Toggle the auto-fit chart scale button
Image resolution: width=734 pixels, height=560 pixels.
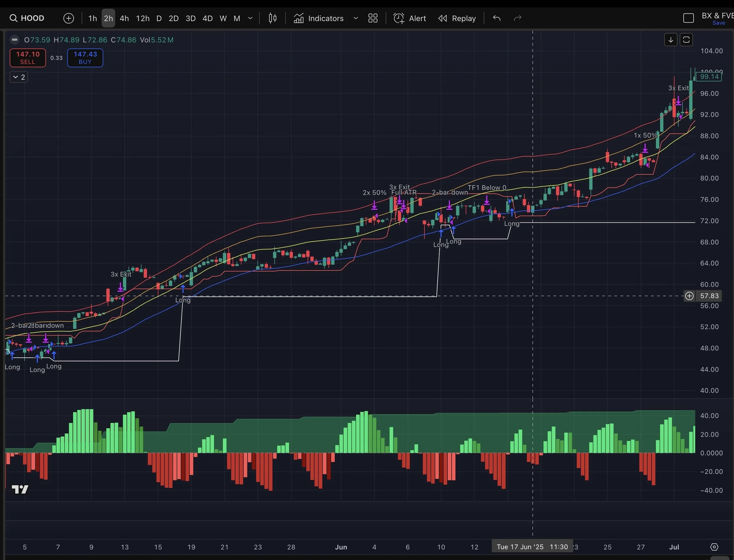[686, 40]
